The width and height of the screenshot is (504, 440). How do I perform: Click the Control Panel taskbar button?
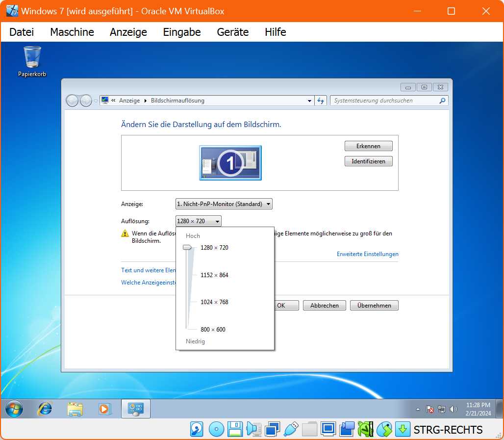(136, 409)
